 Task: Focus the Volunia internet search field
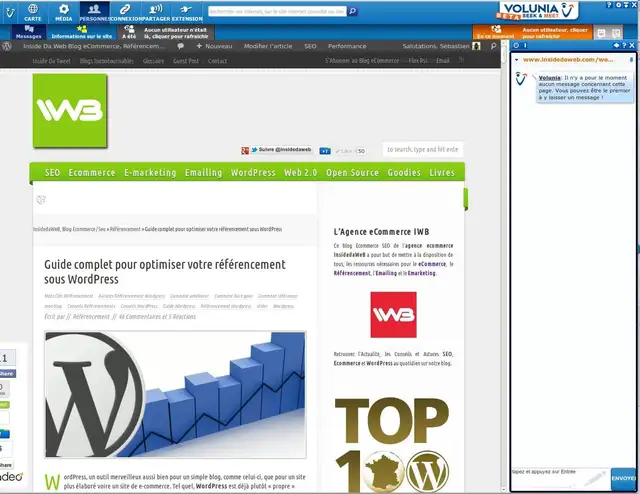coord(277,11)
